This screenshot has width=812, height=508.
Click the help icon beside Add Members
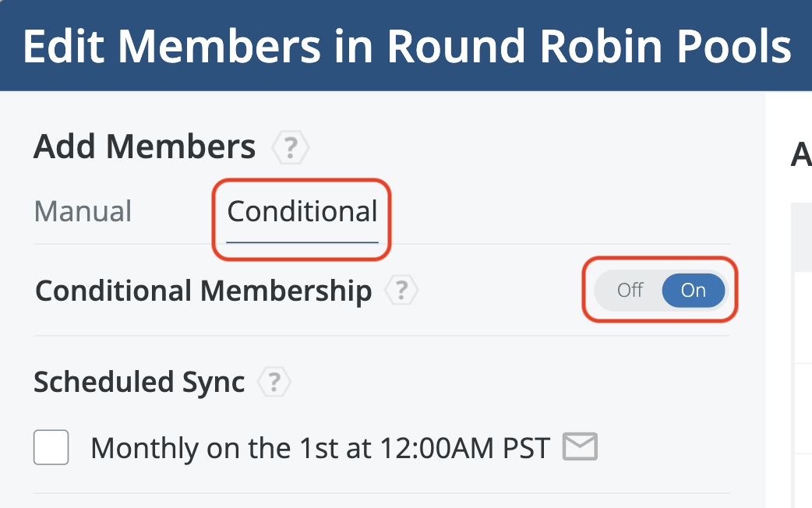click(290, 146)
